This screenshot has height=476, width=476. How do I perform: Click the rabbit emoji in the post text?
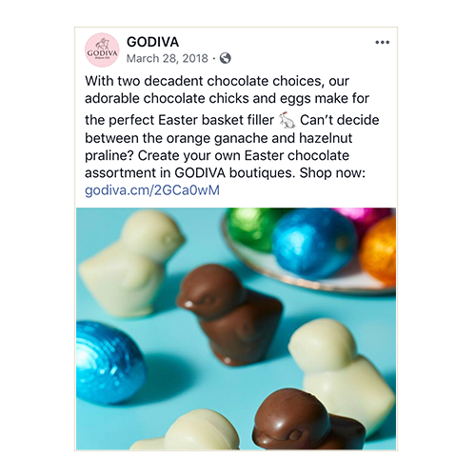click(287, 120)
